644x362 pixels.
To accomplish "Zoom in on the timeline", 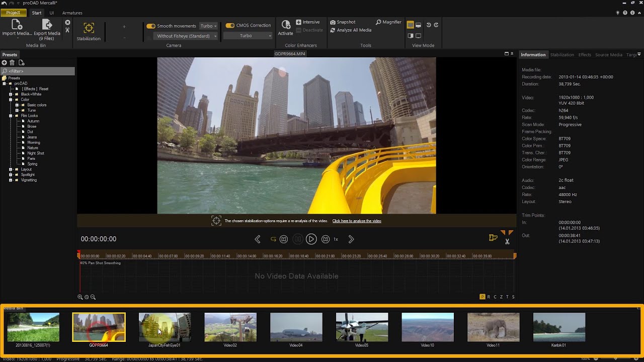I will (80, 297).
